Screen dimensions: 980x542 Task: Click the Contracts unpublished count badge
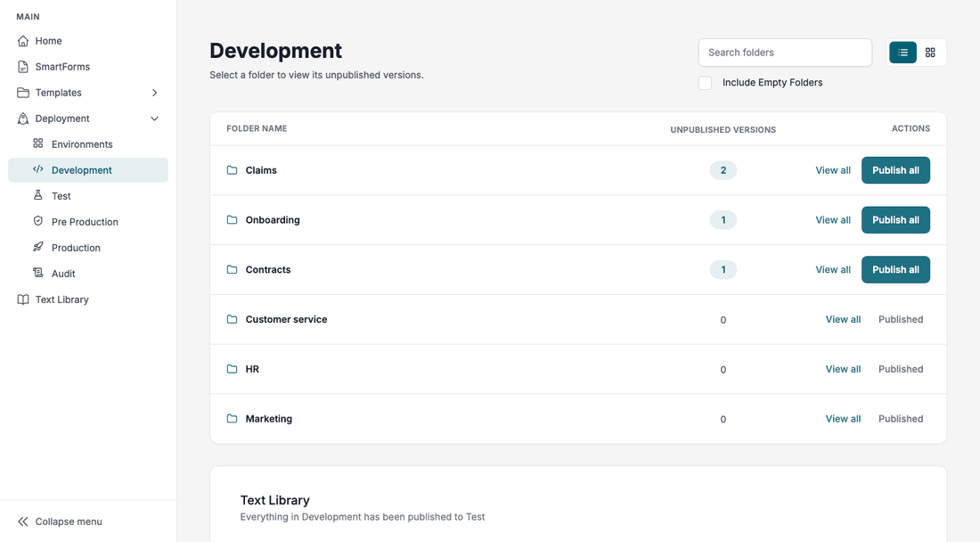[x=723, y=269]
